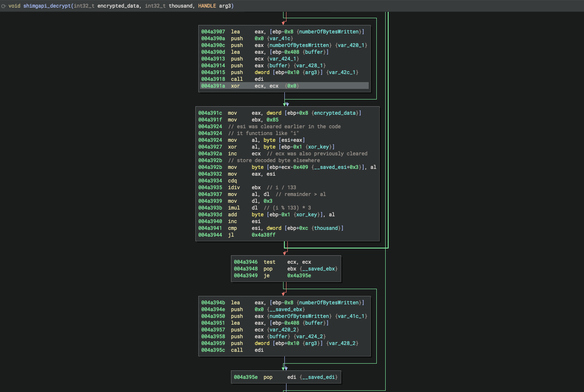Select comment 'esi was cleared earlier in the code'
Image resolution: width=584 pixels, height=392 pixels.
point(284,127)
